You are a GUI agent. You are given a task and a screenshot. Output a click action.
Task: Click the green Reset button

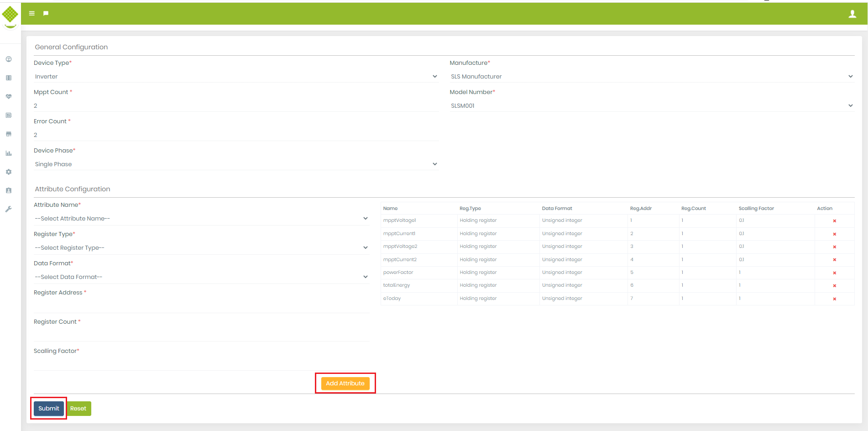point(78,409)
